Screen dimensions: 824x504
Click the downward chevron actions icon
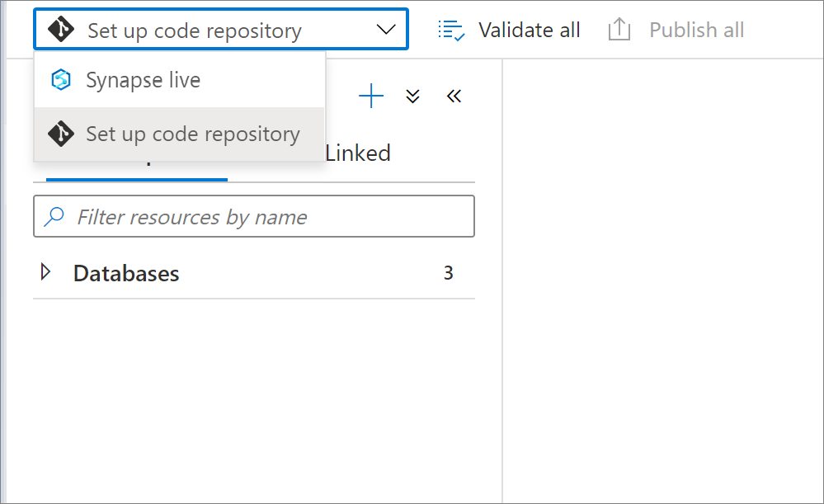click(x=412, y=97)
